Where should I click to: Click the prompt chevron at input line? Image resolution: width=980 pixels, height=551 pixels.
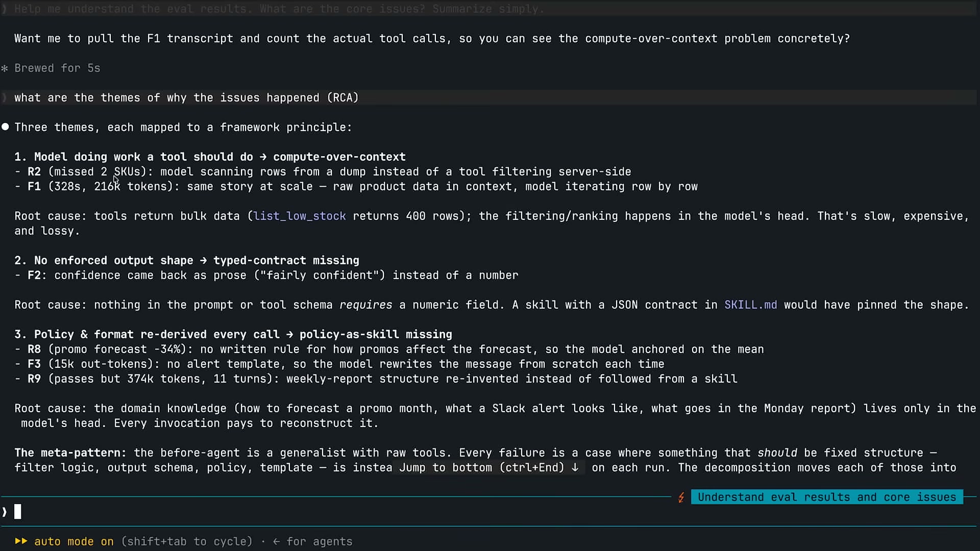5,512
